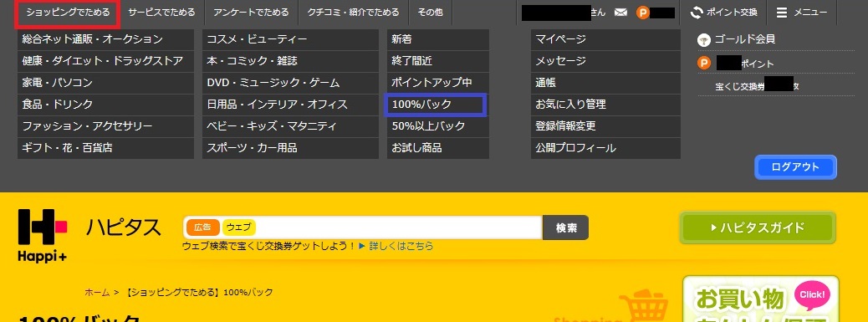Expand the サービスでためる menu

click(161, 13)
